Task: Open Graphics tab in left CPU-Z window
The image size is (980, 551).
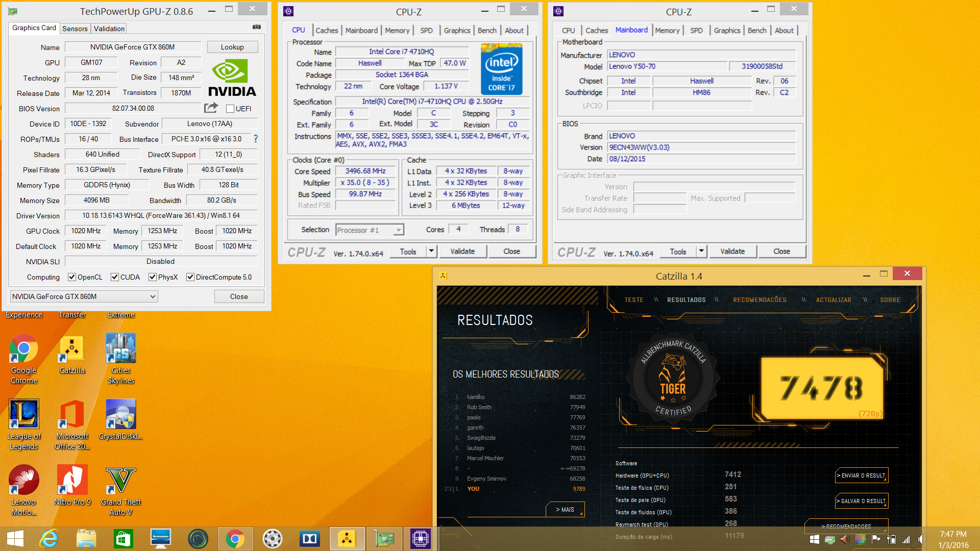Action: coord(457,30)
